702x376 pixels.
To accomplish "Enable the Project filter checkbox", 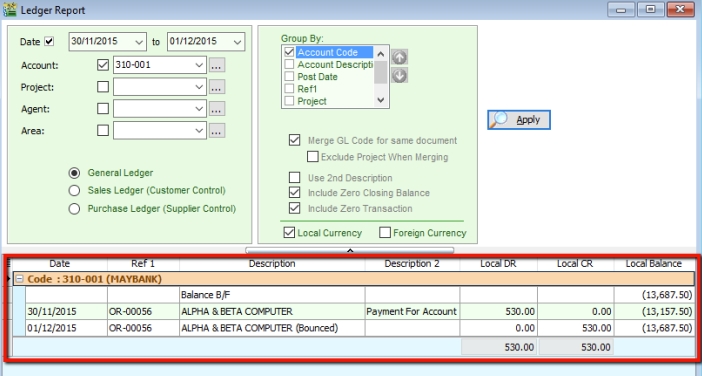I will point(103,87).
